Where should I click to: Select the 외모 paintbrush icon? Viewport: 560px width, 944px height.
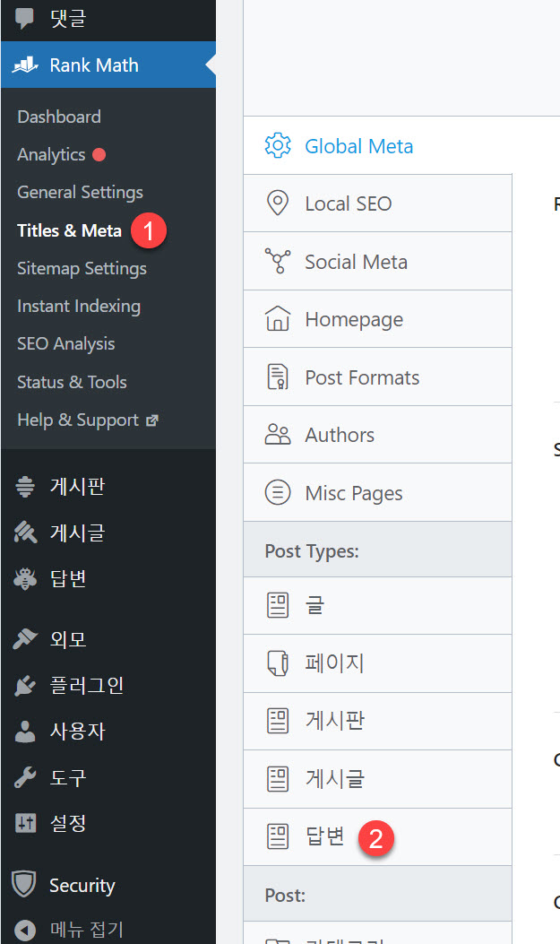(25, 638)
